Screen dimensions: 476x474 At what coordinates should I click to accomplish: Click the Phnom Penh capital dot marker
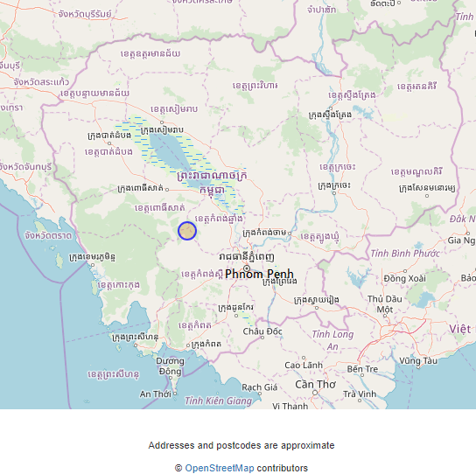(247, 268)
